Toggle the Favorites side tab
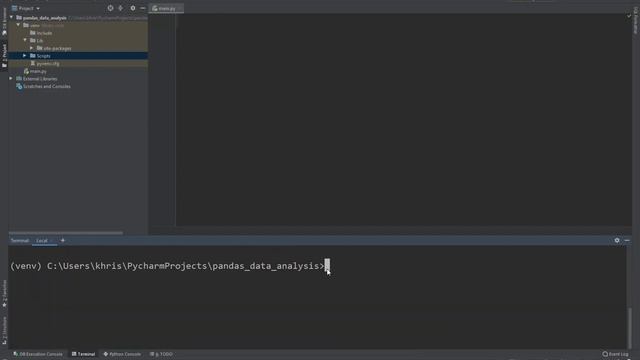The width and height of the screenshot is (640, 360). (4, 294)
